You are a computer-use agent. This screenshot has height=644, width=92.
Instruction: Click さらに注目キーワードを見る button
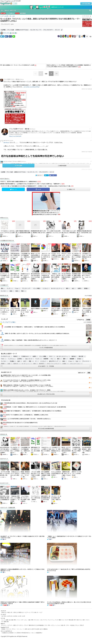click(46, 366)
